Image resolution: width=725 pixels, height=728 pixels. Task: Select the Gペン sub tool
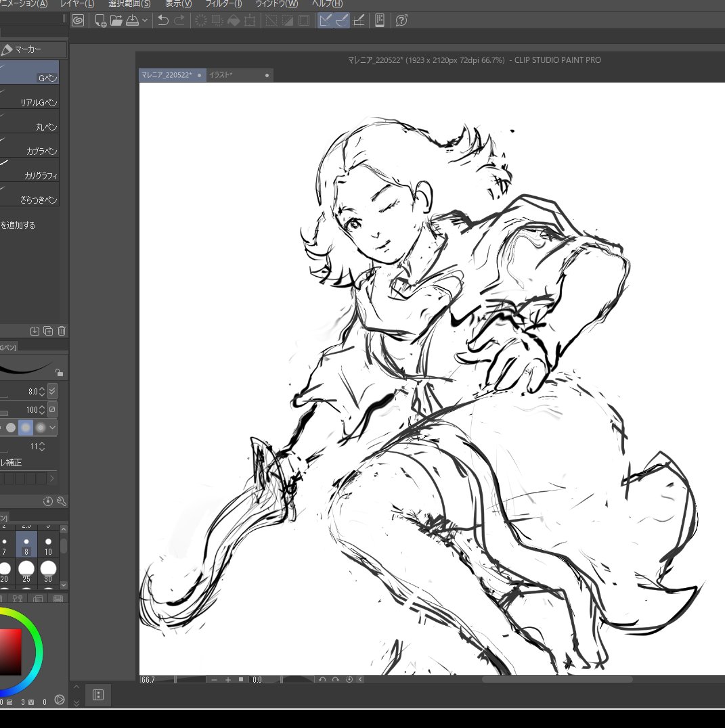pyautogui.click(x=29, y=72)
